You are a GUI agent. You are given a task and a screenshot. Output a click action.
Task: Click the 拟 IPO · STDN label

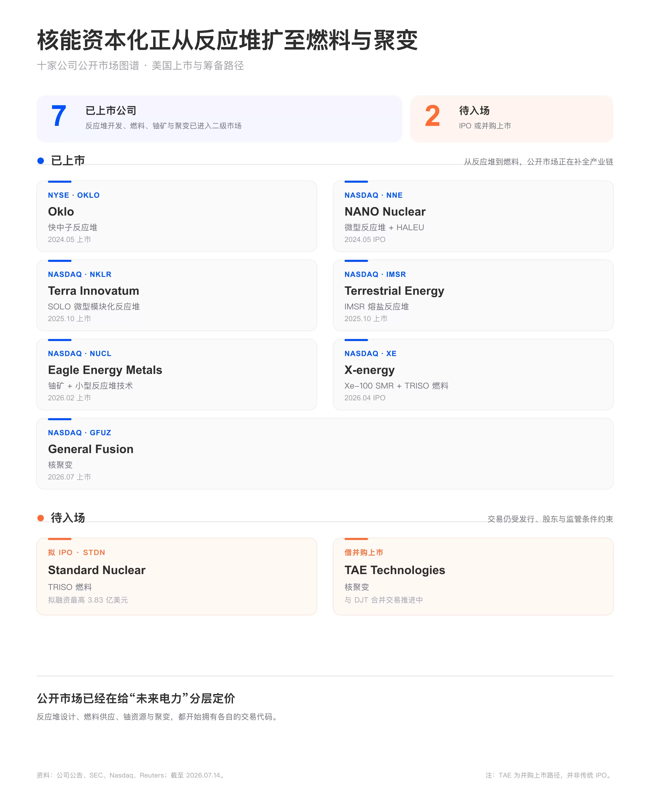pyautogui.click(x=77, y=553)
